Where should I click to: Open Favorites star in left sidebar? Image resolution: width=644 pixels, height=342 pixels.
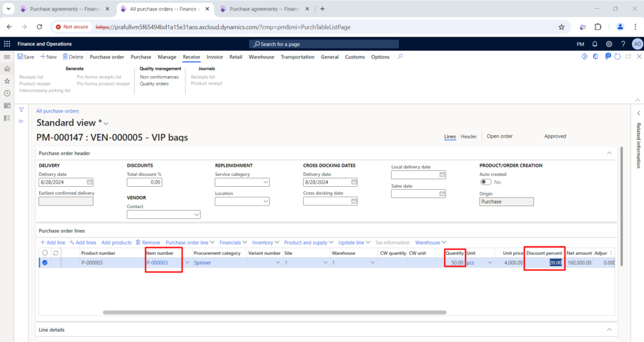coord(7,81)
